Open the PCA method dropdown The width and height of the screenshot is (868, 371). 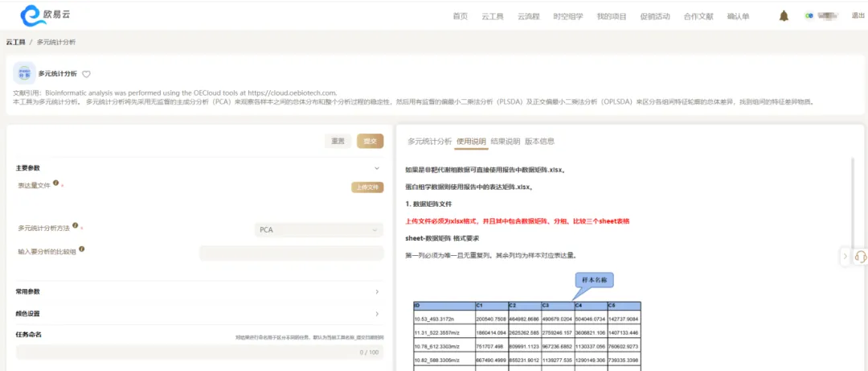pyautogui.click(x=319, y=229)
